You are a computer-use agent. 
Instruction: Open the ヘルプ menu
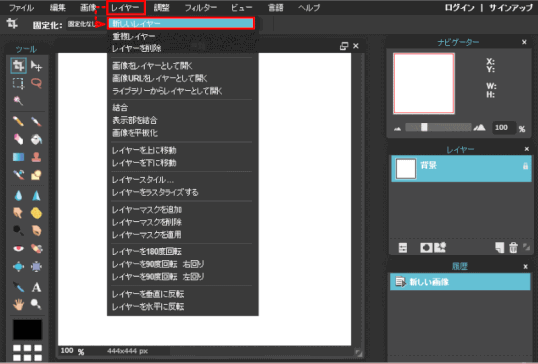(x=309, y=8)
